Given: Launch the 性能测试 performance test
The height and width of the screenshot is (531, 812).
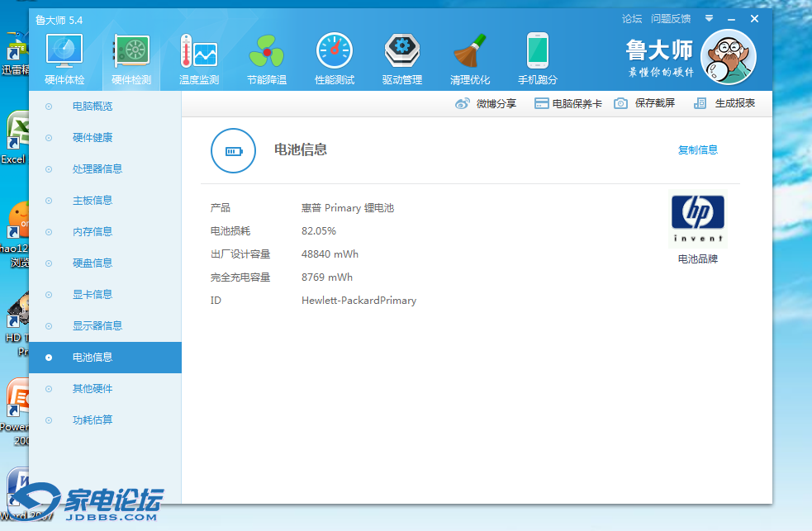Looking at the screenshot, I should pos(335,58).
